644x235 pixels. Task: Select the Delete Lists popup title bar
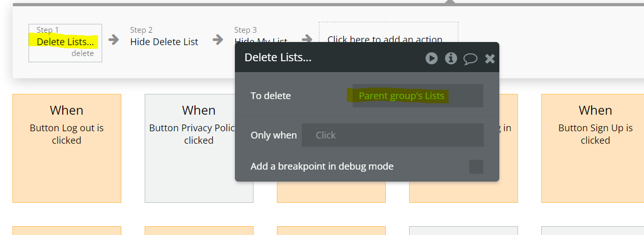[x=367, y=57]
